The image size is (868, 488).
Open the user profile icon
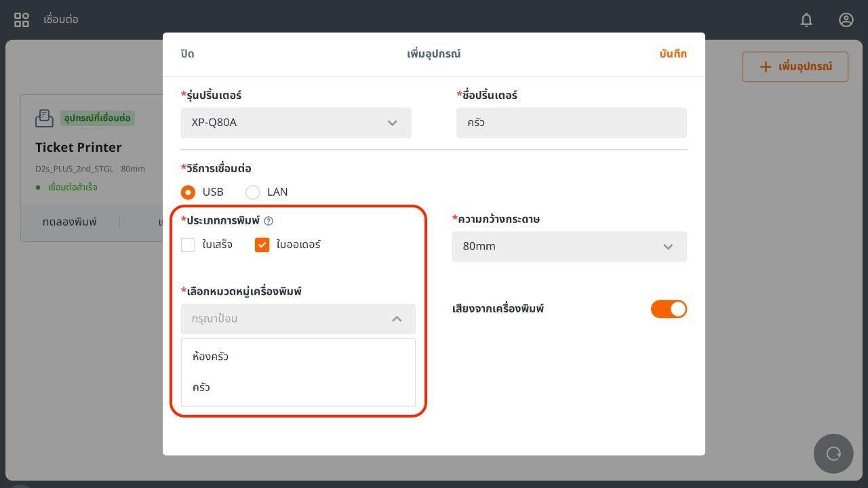click(x=846, y=20)
